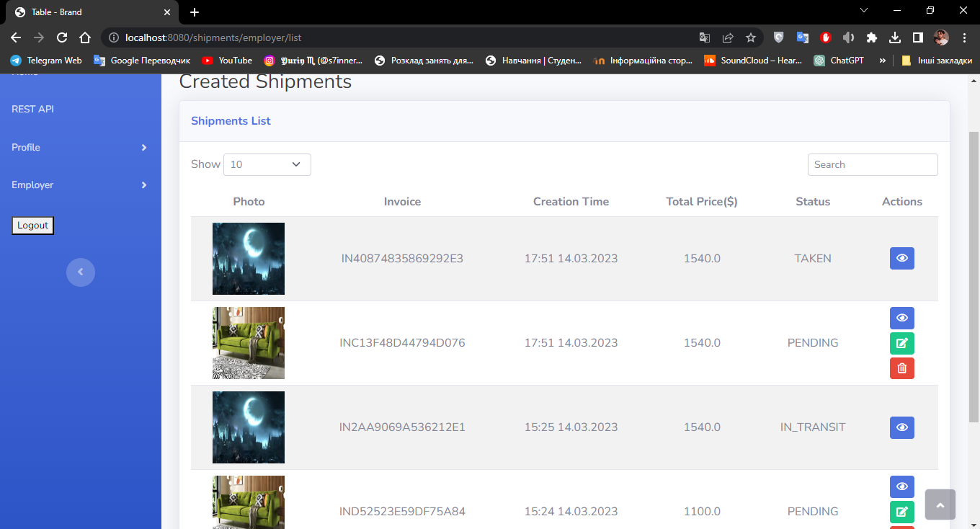Viewport: 980px width, 529px height.
Task: Expand the Employer sidebar menu
Action: point(81,185)
